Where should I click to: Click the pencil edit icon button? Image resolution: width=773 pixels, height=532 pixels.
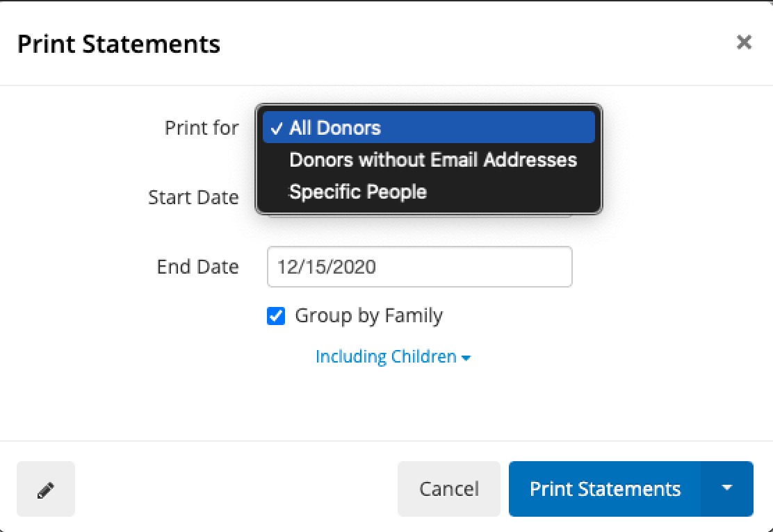coord(46,489)
